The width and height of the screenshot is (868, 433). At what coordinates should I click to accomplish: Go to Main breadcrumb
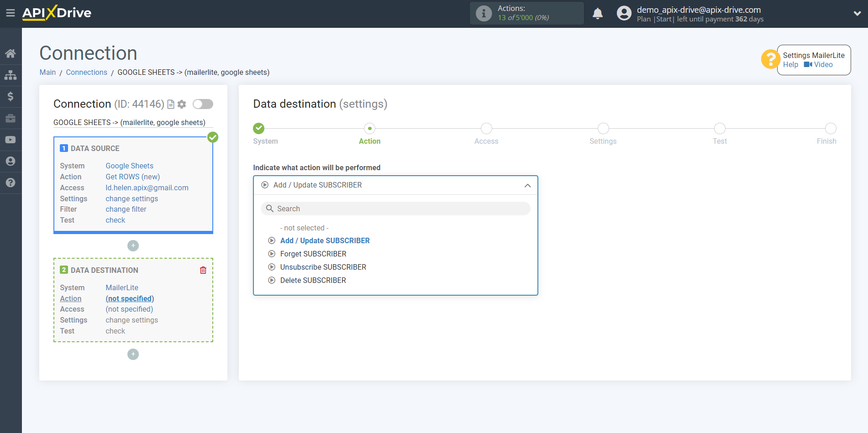[x=47, y=72]
